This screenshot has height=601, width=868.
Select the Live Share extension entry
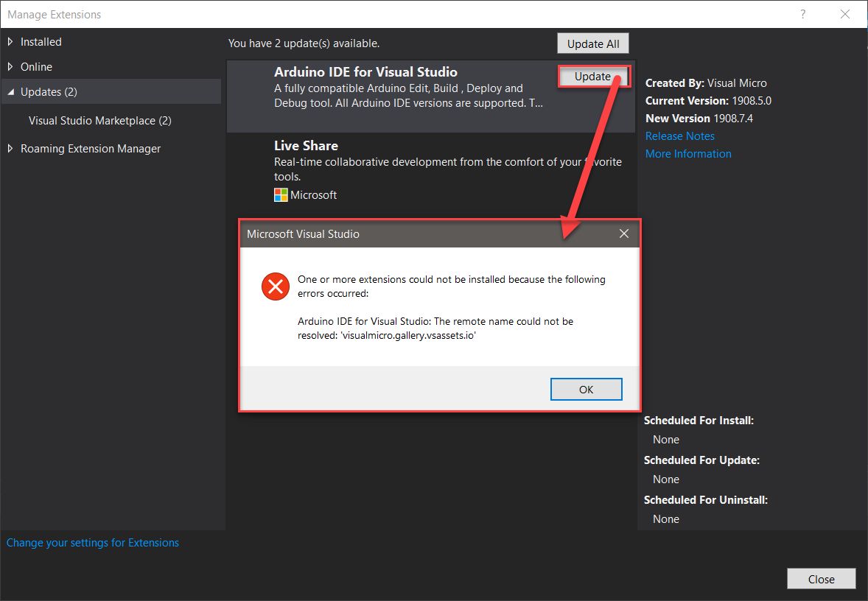[x=432, y=170]
